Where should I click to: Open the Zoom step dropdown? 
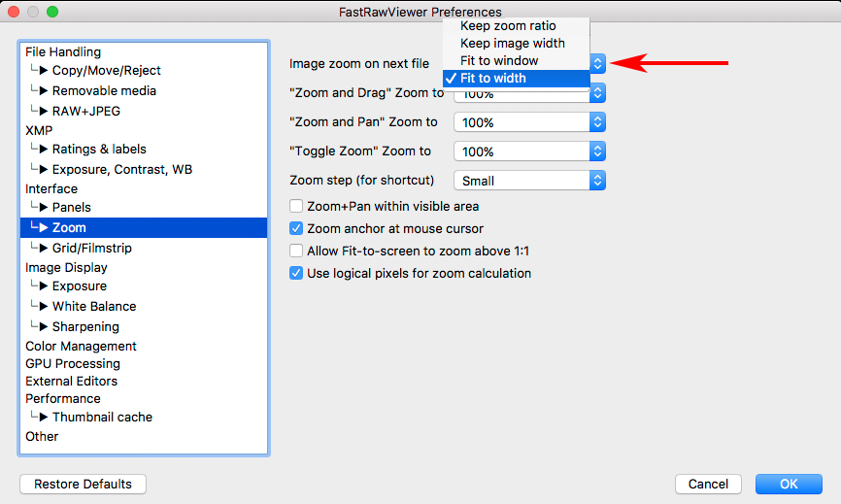[530, 181]
